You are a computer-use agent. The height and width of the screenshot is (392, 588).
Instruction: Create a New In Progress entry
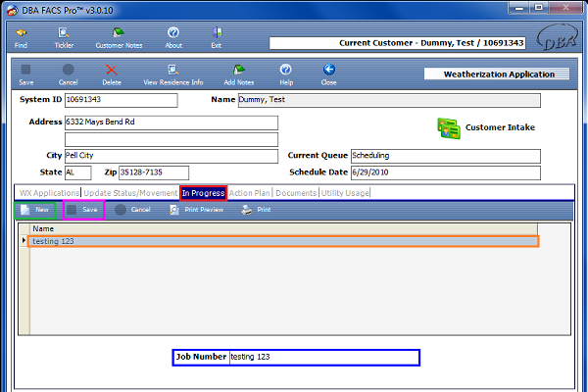[34, 210]
